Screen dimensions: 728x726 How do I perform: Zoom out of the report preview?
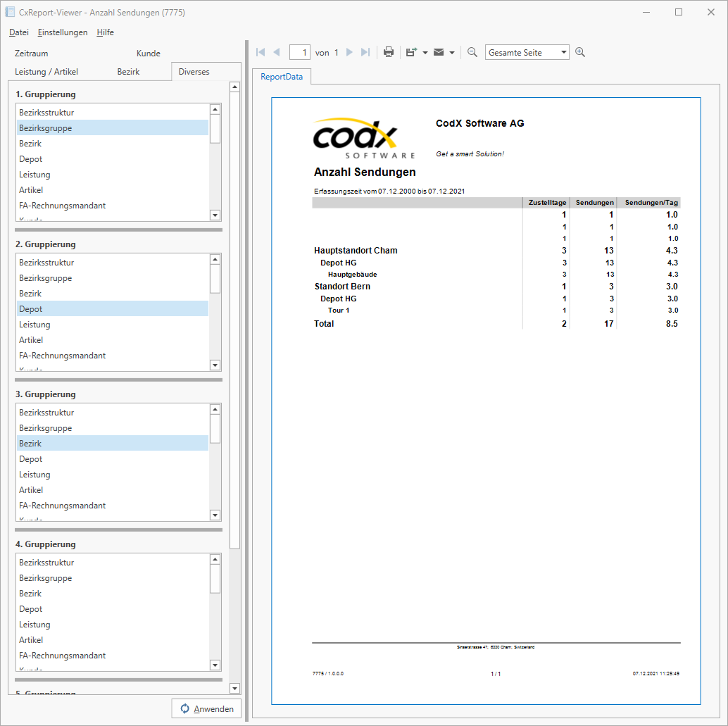[472, 51]
